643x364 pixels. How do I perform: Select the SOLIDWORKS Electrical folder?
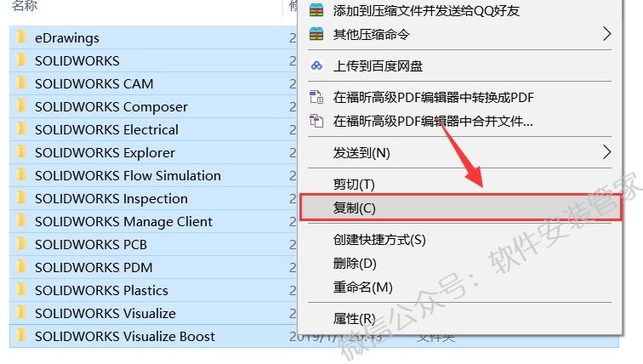106,129
